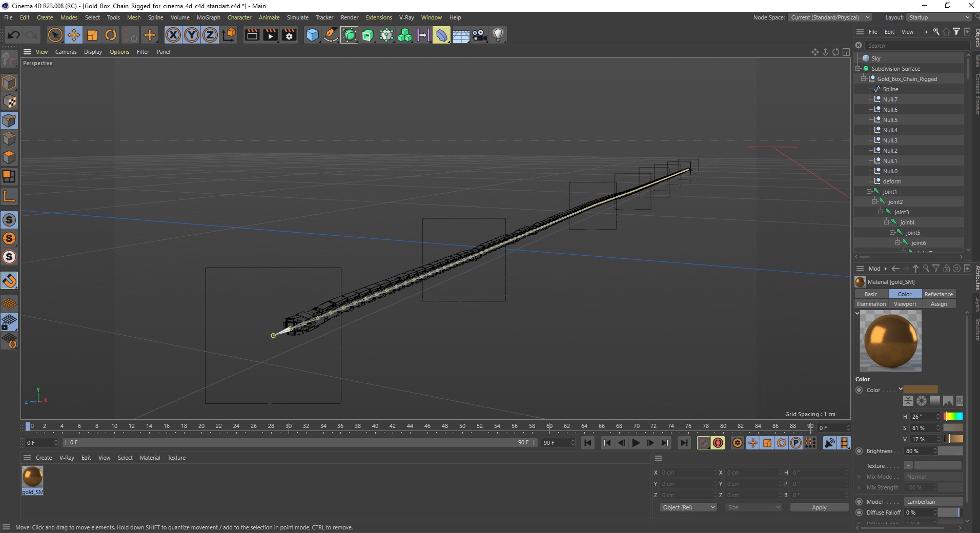The image size is (980, 533).
Task: Activate the Rotate tool in top toolbar
Action: click(x=111, y=35)
